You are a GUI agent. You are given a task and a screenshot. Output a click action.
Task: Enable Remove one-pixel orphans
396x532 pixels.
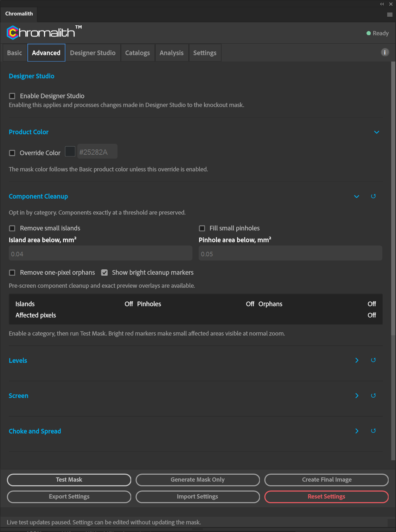pos(12,273)
